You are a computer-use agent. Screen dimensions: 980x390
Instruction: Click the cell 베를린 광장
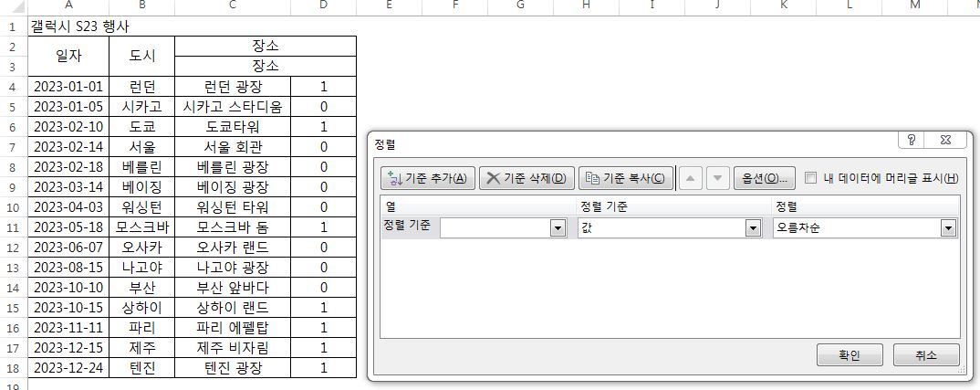233,167
